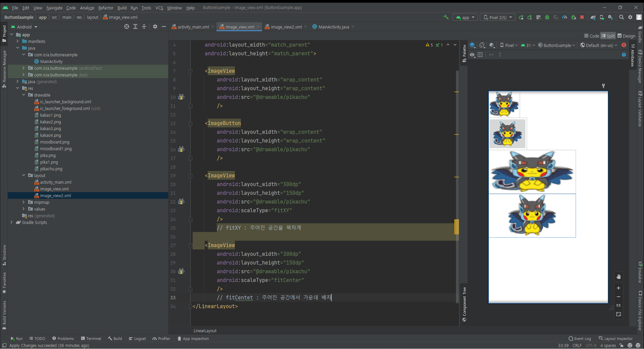Switch editor to Design view

coord(626,36)
